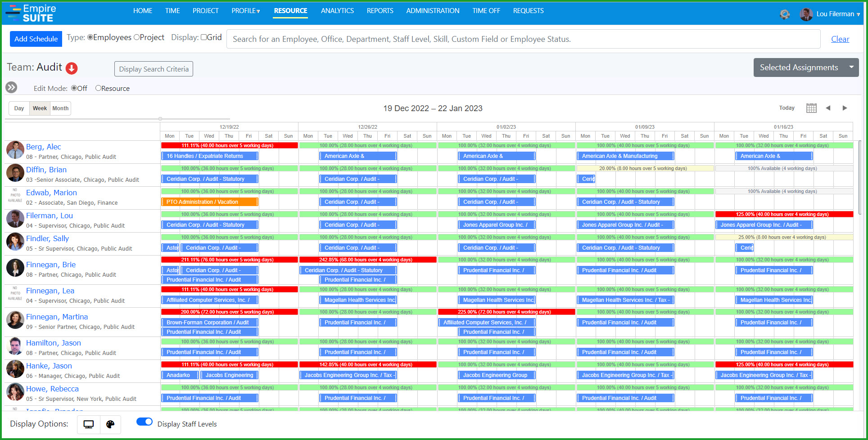Image resolution: width=868 pixels, height=440 pixels.
Task: Click the monitor display options icon
Action: coord(89,424)
